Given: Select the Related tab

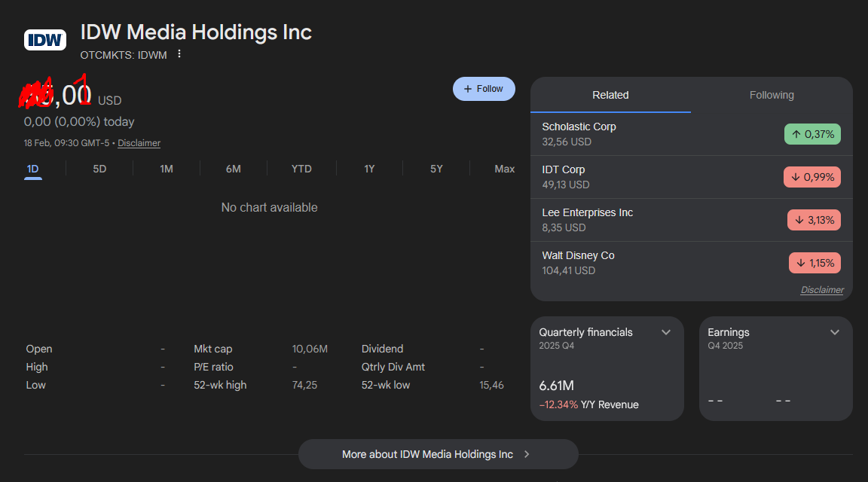Looking at the screenshot, I should click(610, 95).
